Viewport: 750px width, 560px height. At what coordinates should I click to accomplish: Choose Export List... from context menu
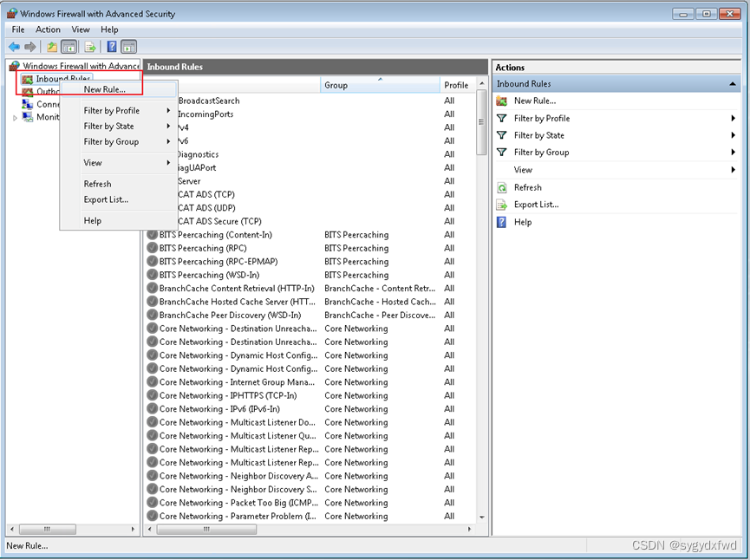pyautogui.click(x=119, y=199)
